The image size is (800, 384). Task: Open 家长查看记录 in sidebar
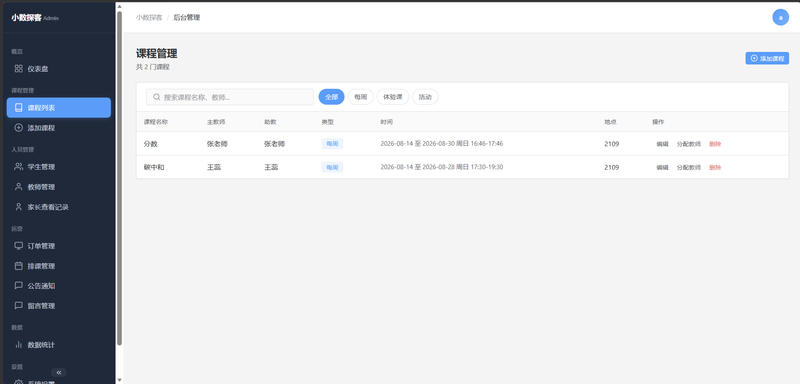(x=59, y=207)
